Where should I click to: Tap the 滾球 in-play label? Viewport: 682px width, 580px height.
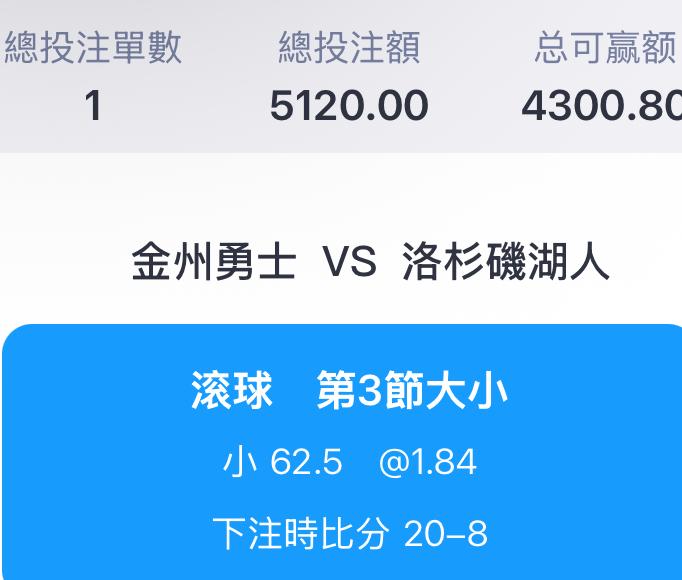(x=232, y=391)
